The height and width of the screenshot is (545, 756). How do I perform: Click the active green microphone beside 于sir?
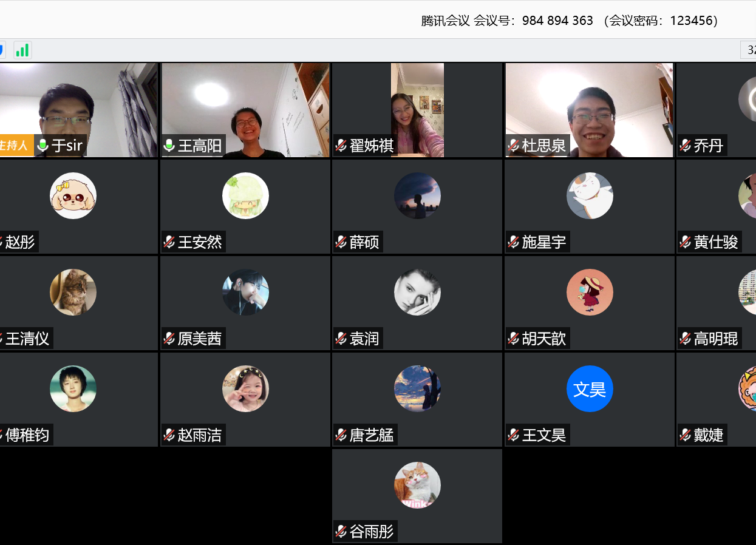[x=43, y=146]
